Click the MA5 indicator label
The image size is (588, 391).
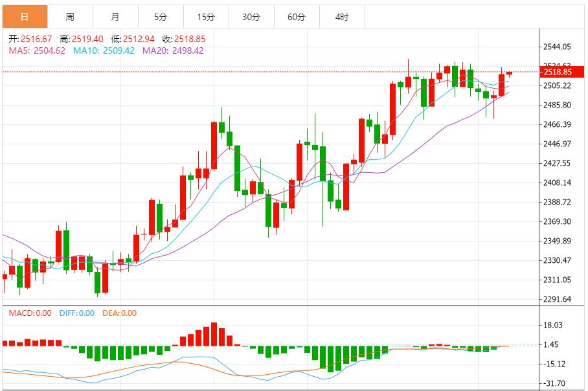point(37,50)
